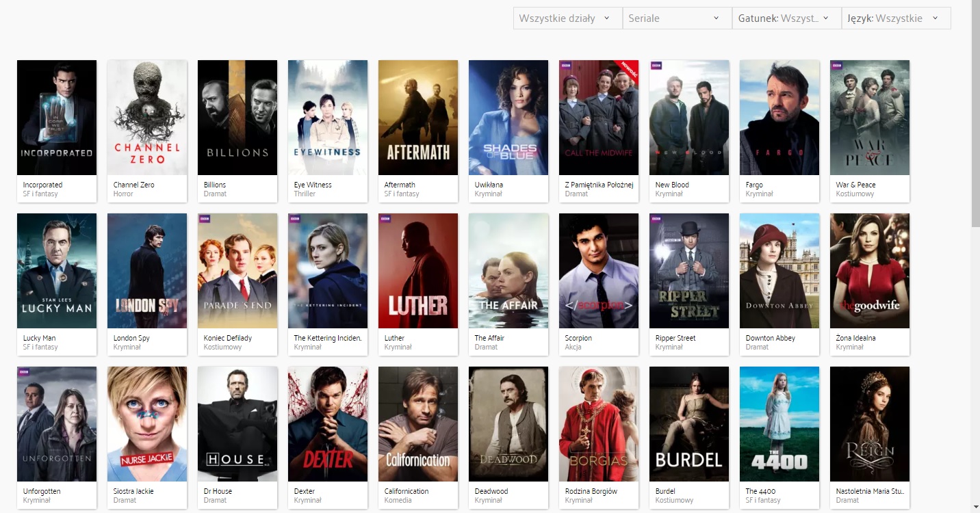Expand the Seriale category dropdown

tap(677, 18)
